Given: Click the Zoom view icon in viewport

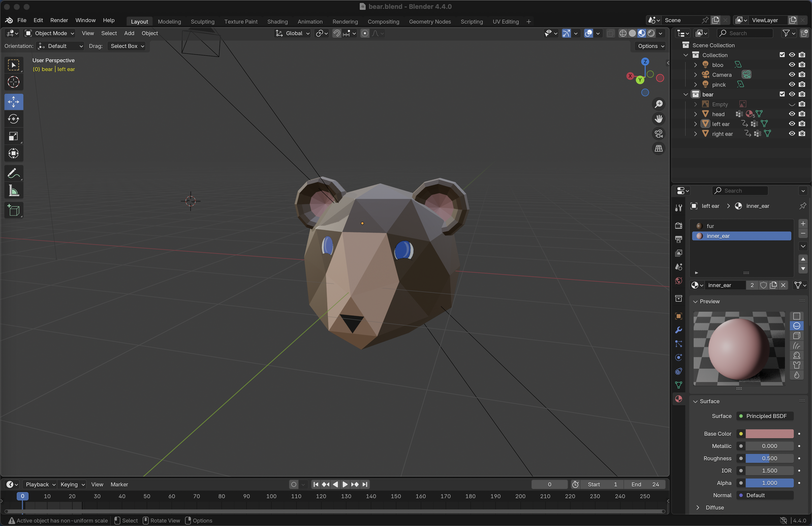Looking at the screenshot, I should pyautogui.click(x=658, y=104).
